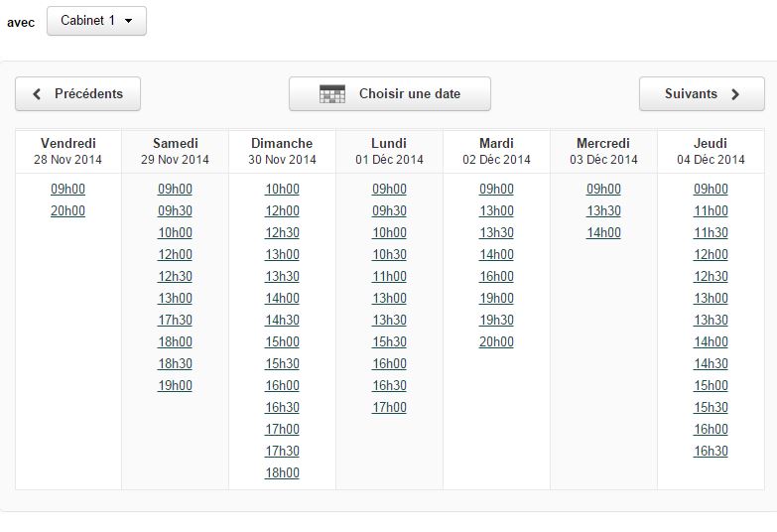
Task: Book the 17h30 slot on Samedi 29 Nov
Action: coord(175,320)
